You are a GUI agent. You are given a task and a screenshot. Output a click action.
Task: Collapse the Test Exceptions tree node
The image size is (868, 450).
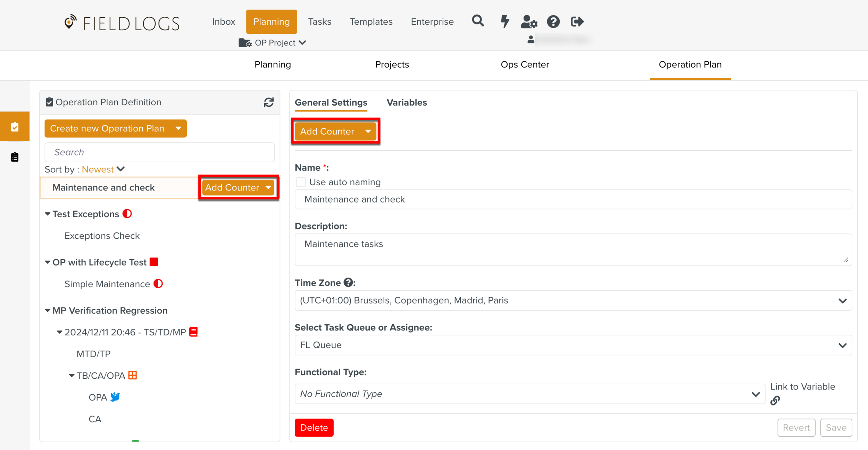(48, 214)
